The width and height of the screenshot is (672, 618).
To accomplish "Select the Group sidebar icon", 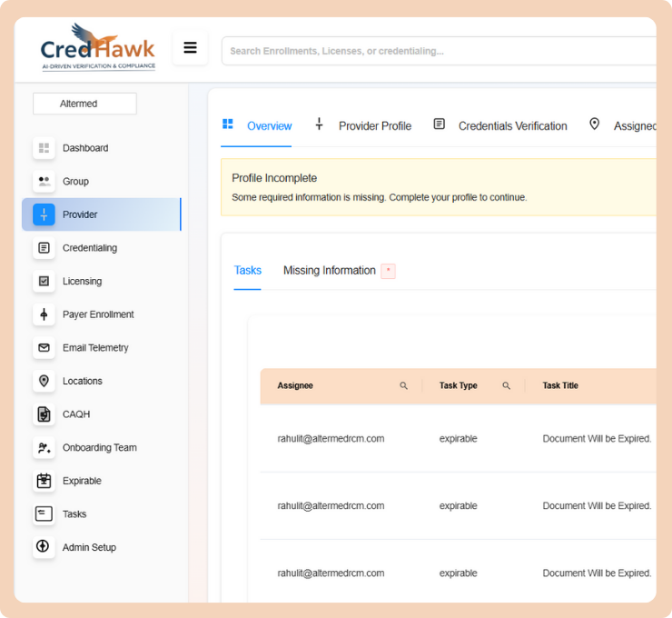I will pos(44,182).
